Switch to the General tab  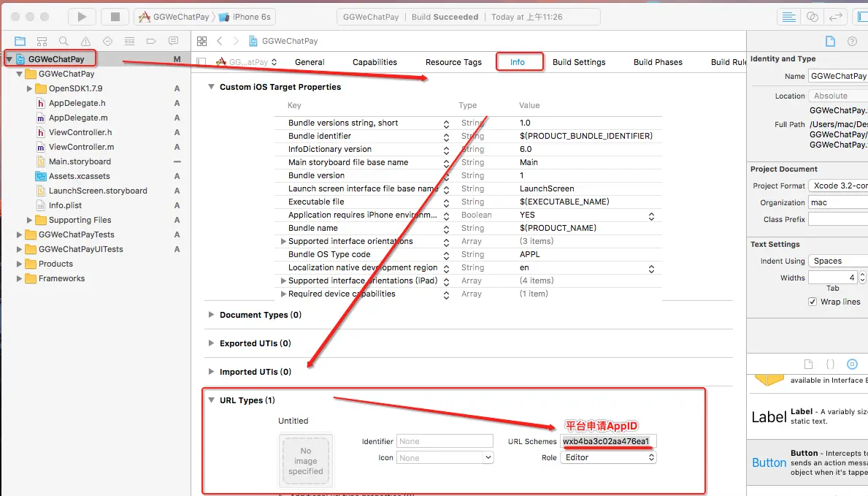(310, 62)
